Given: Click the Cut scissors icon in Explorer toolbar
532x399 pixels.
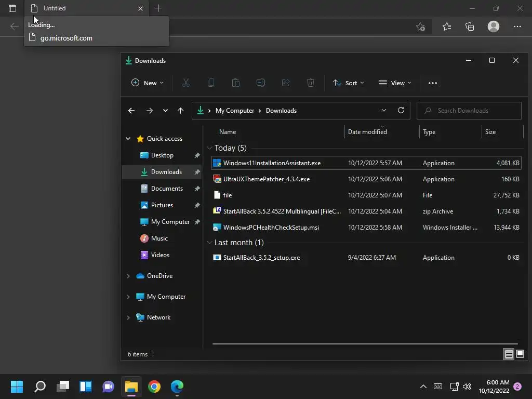Looking at the screenshot, I should click(185, 83).
